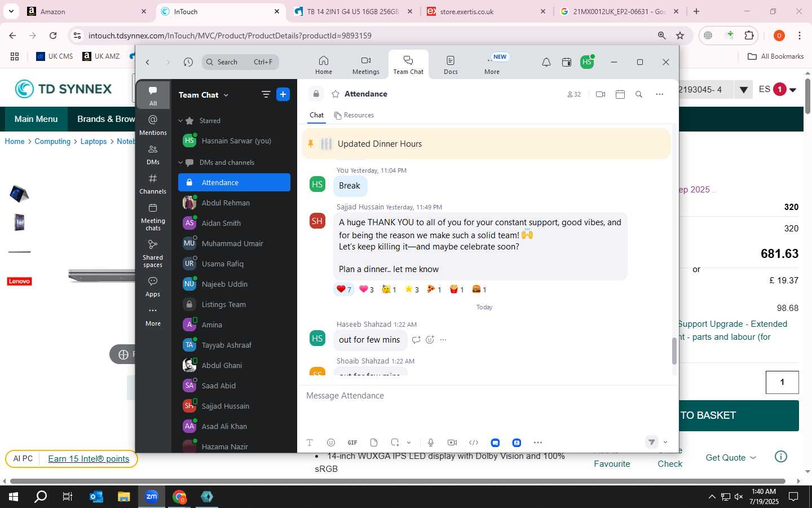Click the More ellipsis in chat sidebar
The width and height of the screenshot is (812, 508).
(x=153, y=316)
